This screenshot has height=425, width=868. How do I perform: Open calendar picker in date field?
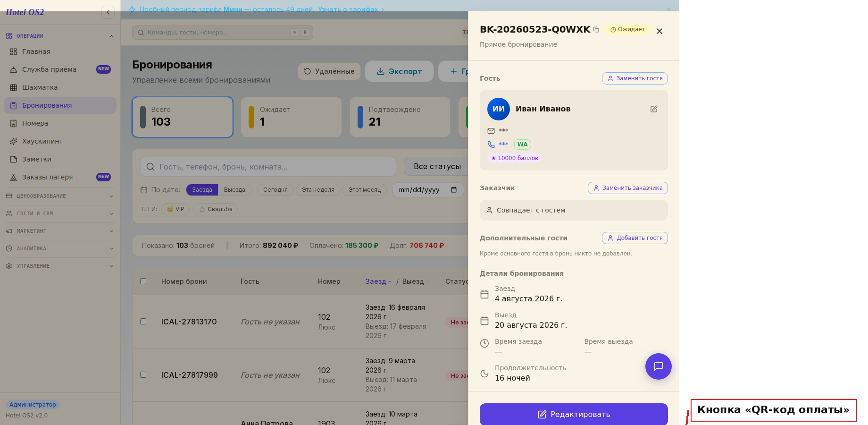click(454, 190)
